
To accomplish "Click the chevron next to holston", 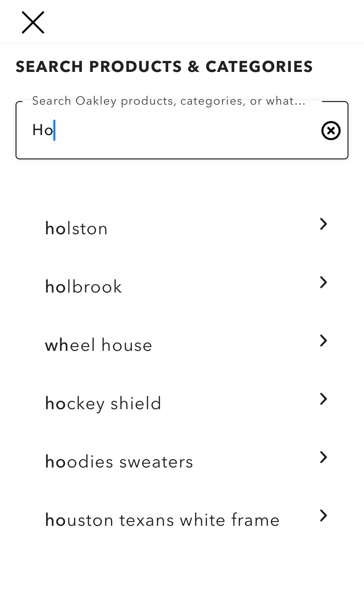I will coord(323,224).
